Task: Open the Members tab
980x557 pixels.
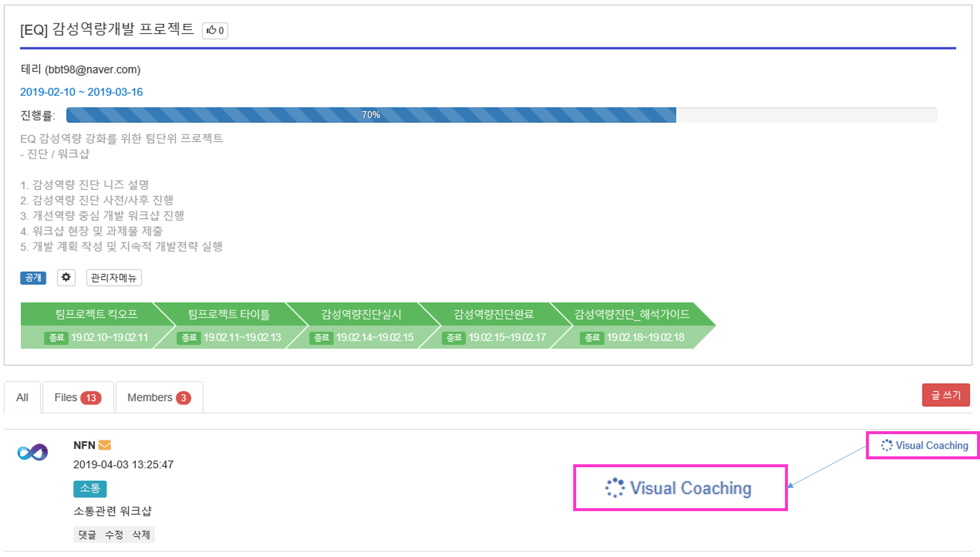Action: point(158,398)
